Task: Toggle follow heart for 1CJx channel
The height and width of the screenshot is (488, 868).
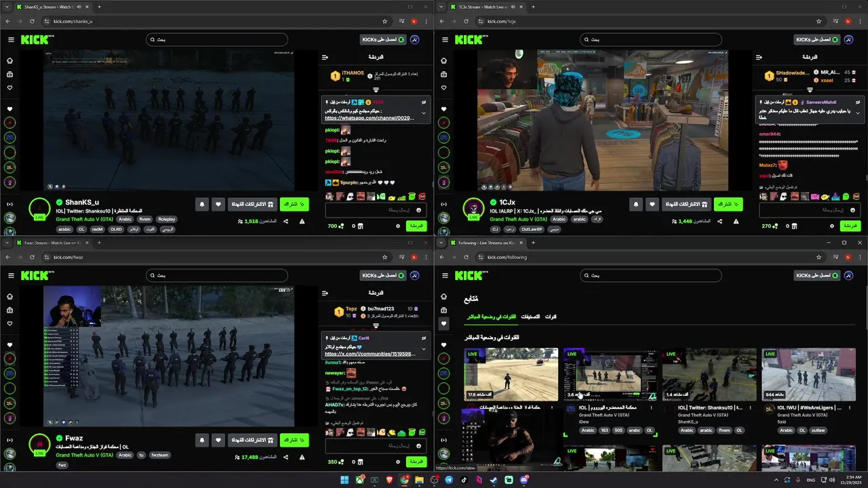Action: point(652,204)
